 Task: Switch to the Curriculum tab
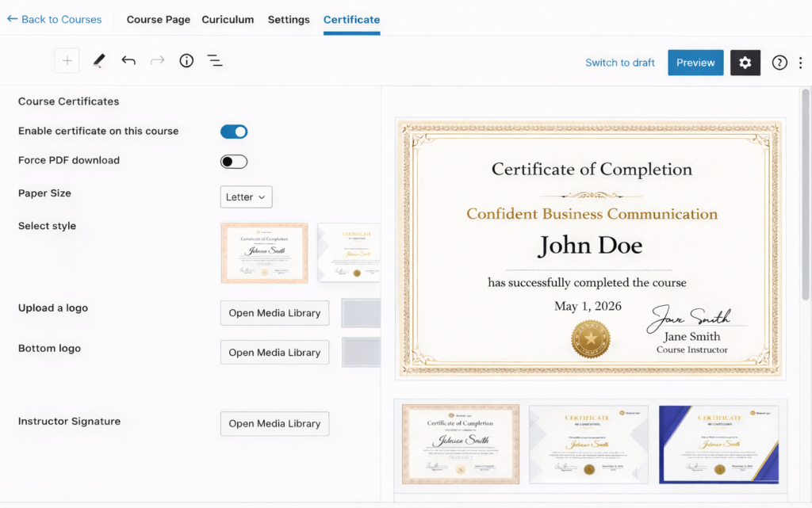[228, 19]
